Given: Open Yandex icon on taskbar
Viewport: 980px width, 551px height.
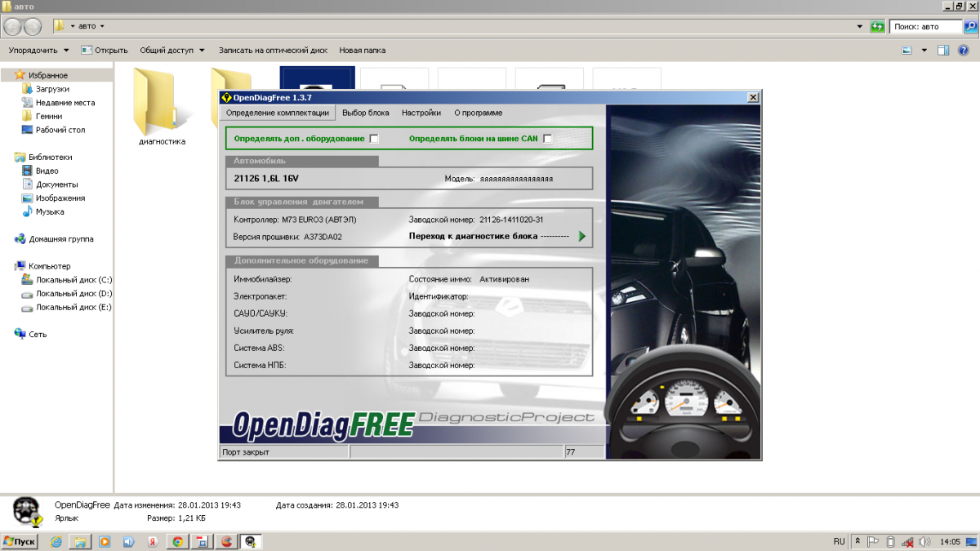Looking at the screenshot, I should click(x=153, y=541).
